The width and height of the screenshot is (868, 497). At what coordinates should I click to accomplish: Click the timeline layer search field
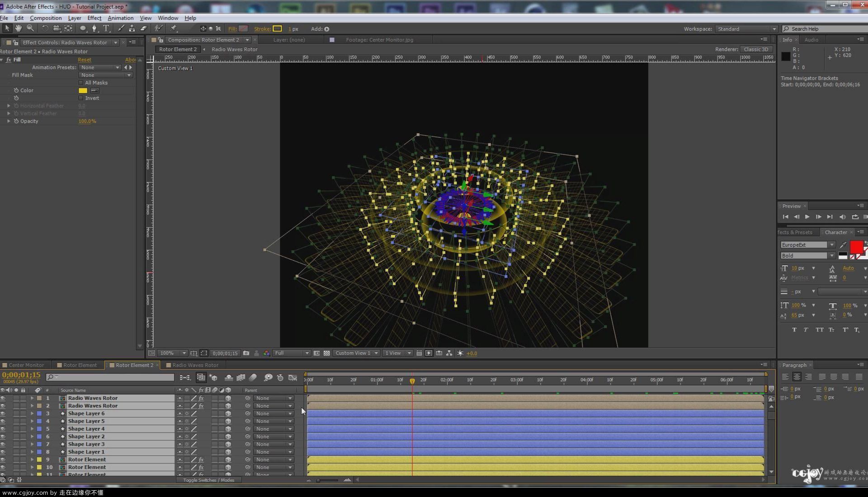point(110,377)
